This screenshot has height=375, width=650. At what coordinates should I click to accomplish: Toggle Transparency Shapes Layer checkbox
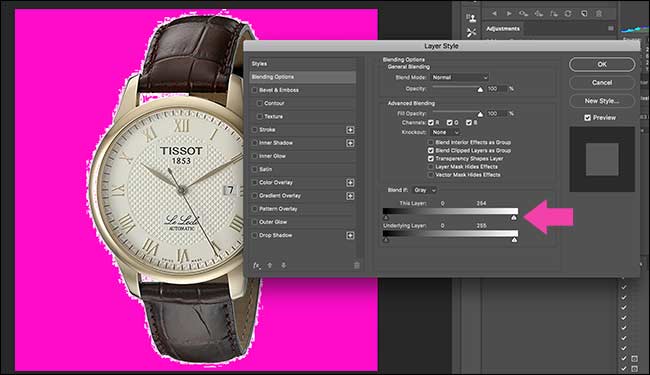[x=431, y=159]
